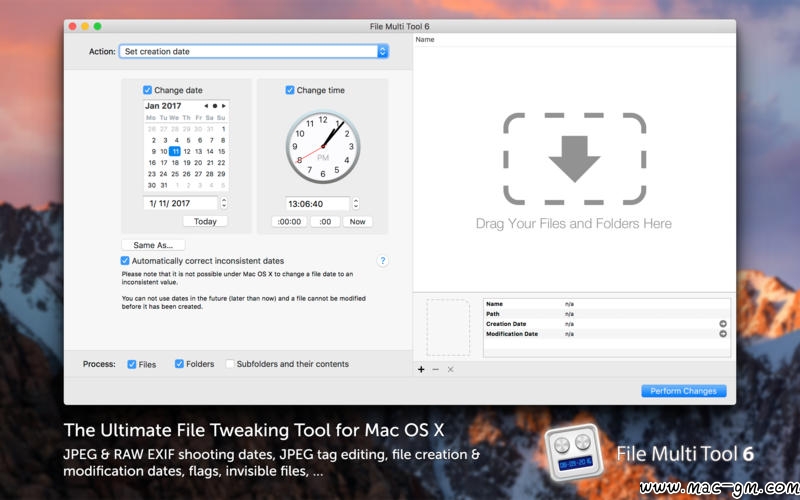
Task: Close the File Multi Tool window
Action: [72, 26]
